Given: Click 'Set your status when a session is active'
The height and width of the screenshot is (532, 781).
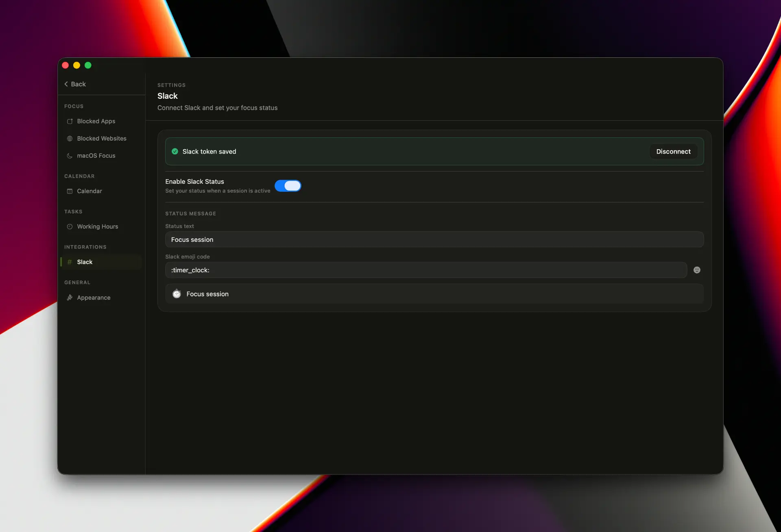Looking at the screenshot, I should pos(218,191).
